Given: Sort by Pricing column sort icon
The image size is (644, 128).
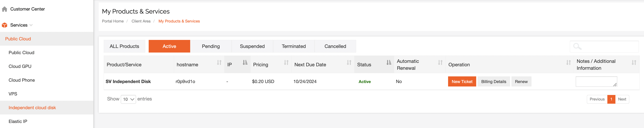Looking at the screenshot, I should [286, 62].
